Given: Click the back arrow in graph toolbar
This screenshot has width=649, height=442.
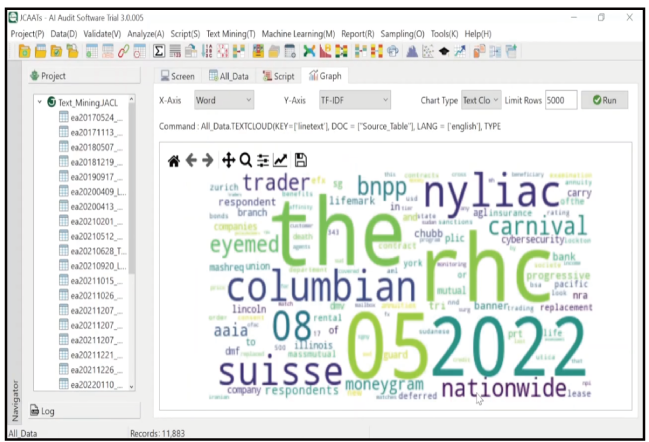Looking at the screenshot, I should pyautogui.click(x=191, y=160).
